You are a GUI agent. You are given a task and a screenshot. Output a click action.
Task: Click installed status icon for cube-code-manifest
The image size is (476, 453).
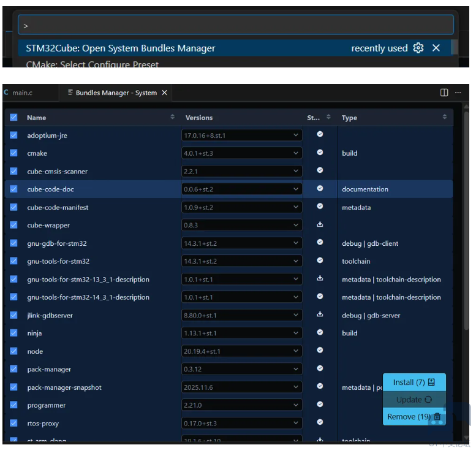tap(320, 206)
